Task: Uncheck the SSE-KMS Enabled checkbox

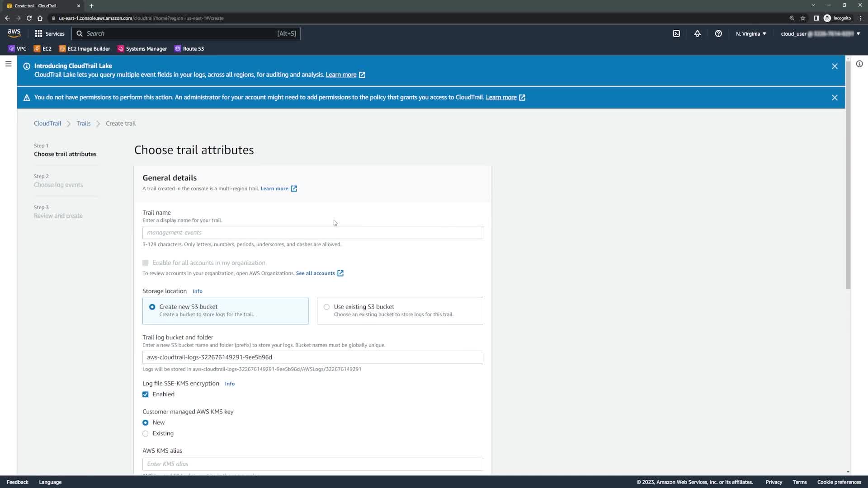Action: tap(146, 394)
